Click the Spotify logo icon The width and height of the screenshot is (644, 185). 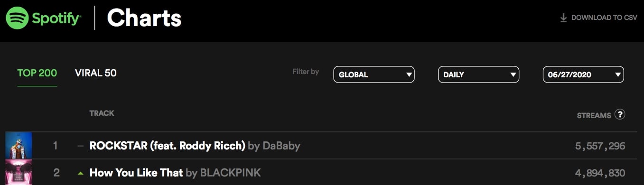(x=18, y=18)
